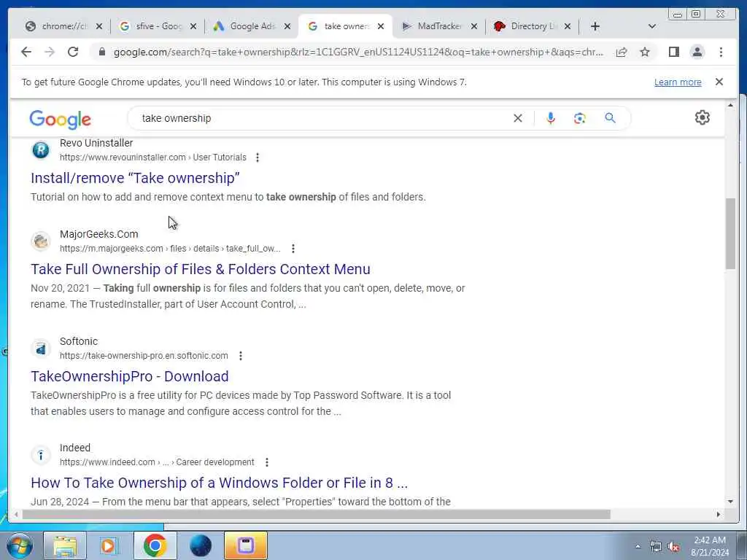This screenshot has height=560, width=747.
Task: Go back to the previous page
Action: (26, 52)
